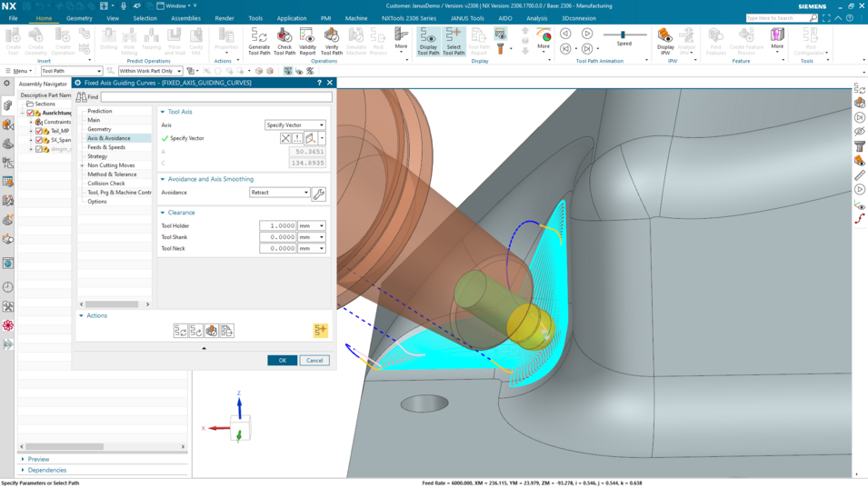Open the history clock sidebar icon
868x488 pixels.
[8, 287]
